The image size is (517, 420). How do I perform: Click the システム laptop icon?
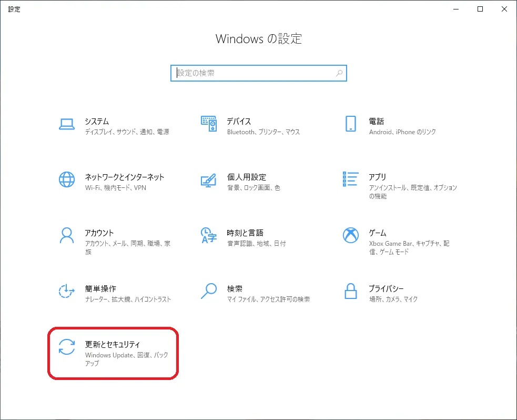(67, 124)
